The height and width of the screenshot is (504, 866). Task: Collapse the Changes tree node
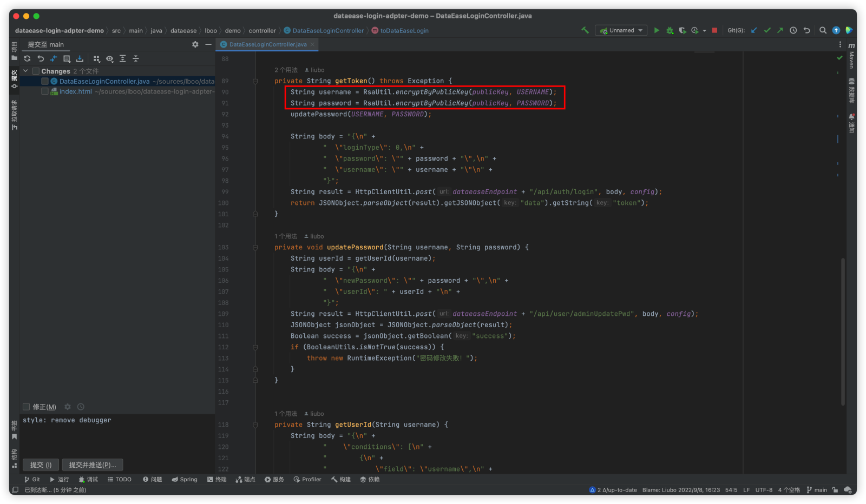[x=25, y=71]
